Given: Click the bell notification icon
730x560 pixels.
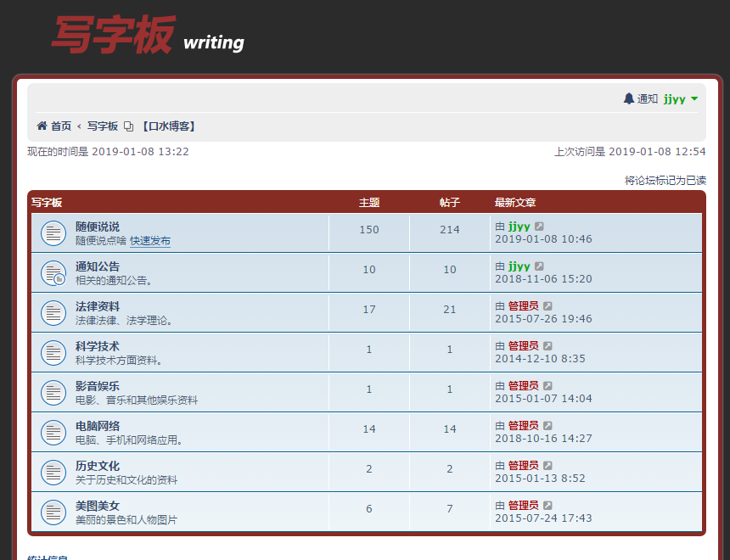Looking at the screenshot, I should click(x=629, y=99).
